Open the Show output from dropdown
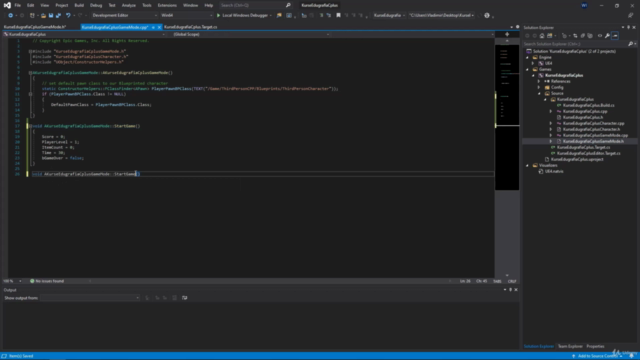 [89, 298]
